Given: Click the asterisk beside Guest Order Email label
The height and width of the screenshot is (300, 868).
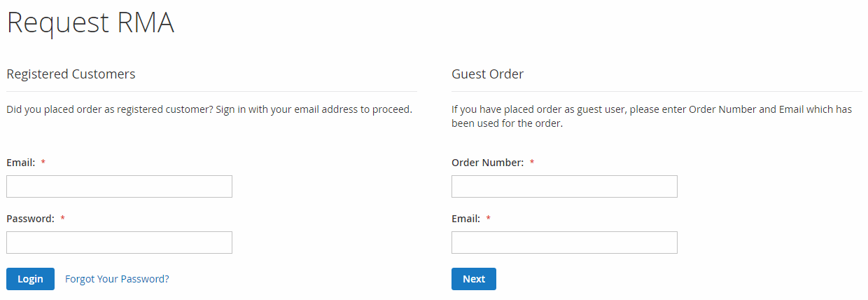Looking at the screenshot, I should [x=489, y=219].
